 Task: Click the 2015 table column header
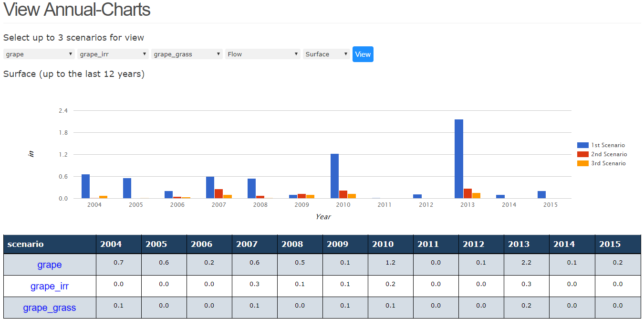point(617,244)
